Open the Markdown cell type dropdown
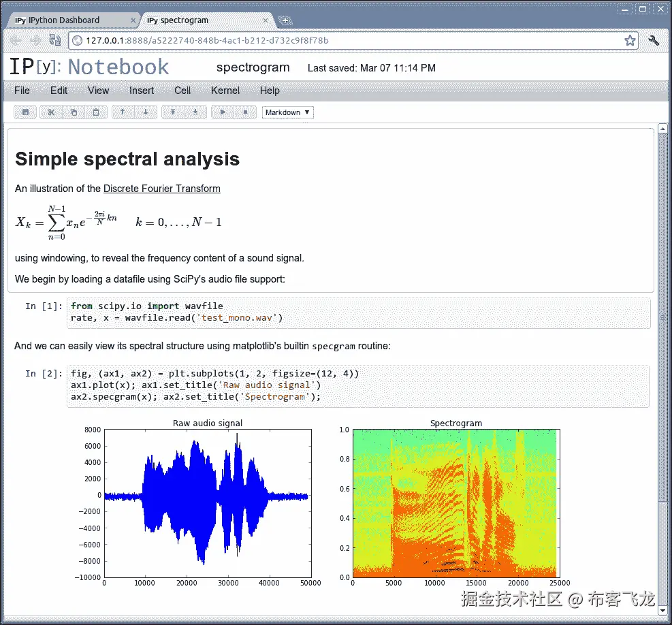 (x=287, y=112)
